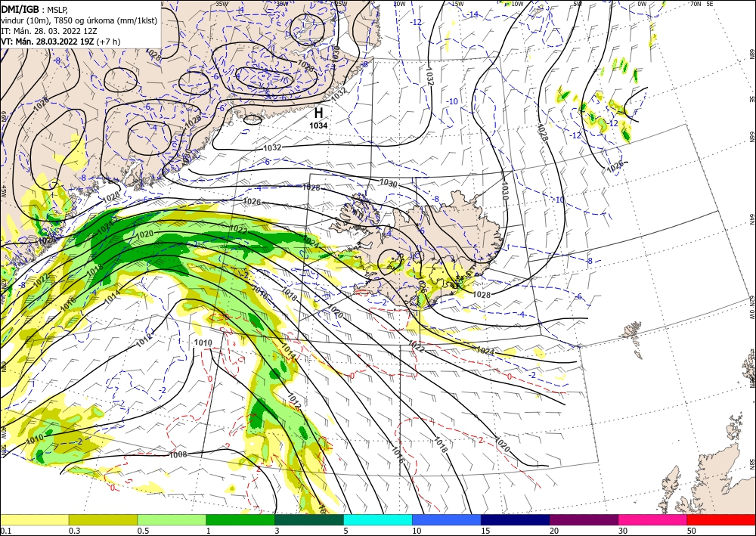756x536 pixels.
Task: Click the '0.5' legend scale value
Action: (x=142, y=531)
